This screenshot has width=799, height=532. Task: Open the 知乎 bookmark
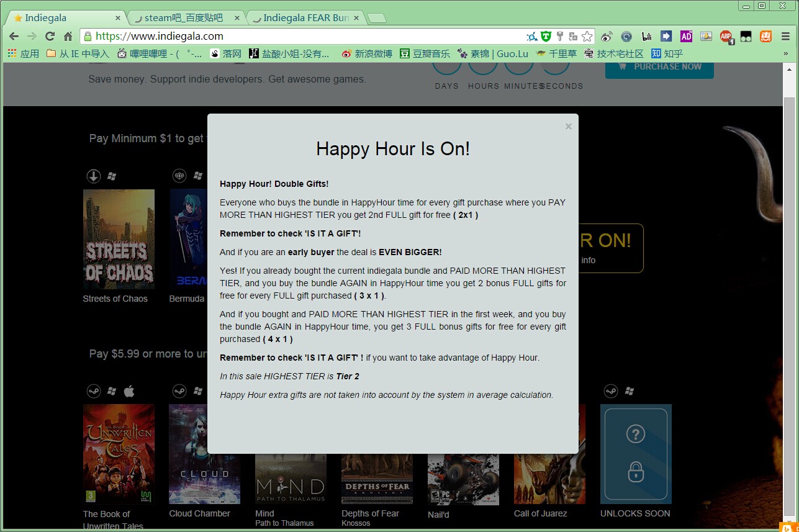click(x=667, y=54)
